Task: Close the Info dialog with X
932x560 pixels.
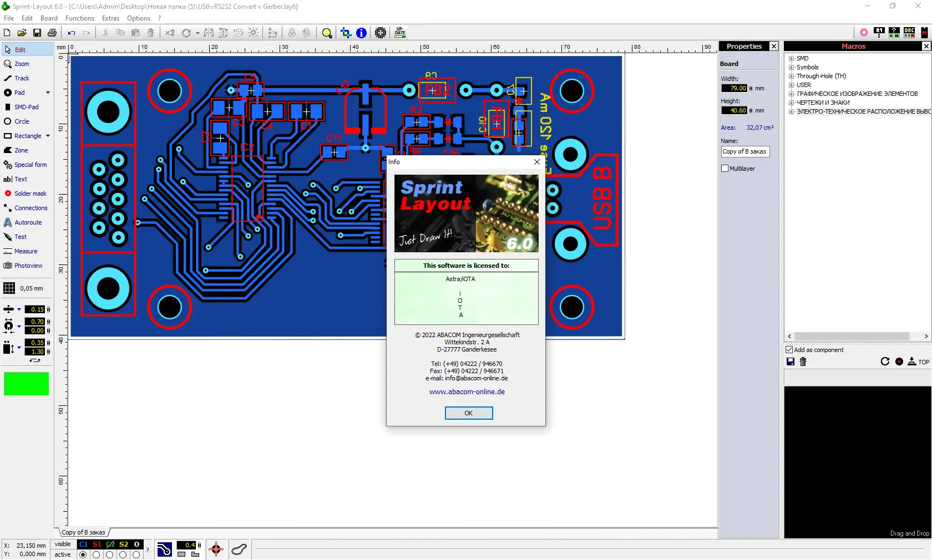Action: 537,162
